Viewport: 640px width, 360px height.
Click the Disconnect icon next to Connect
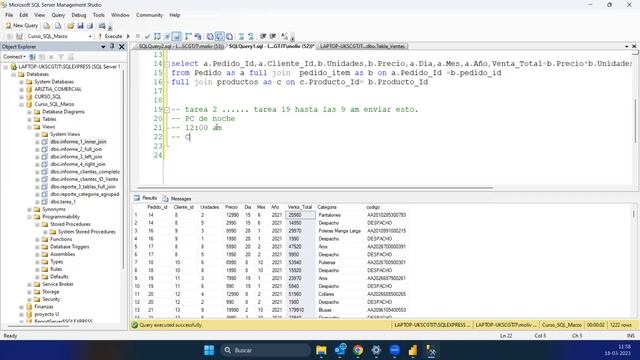click(42, 57)
